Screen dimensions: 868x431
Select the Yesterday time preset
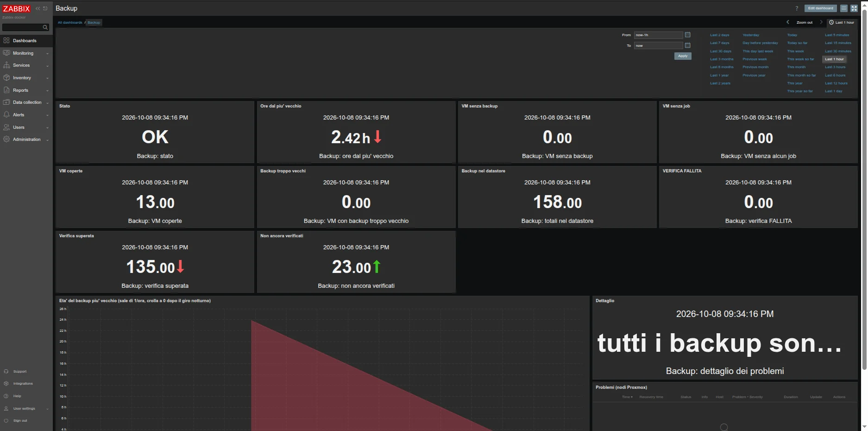click(751, 35)
